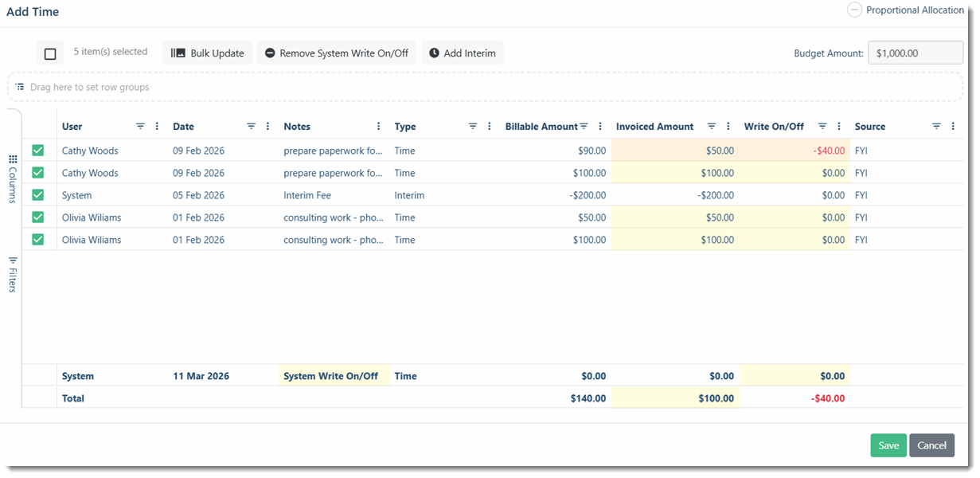Sort by the Write On/Off header
Image resolution: width=980 pixels, height=478 pixels.
774,127
